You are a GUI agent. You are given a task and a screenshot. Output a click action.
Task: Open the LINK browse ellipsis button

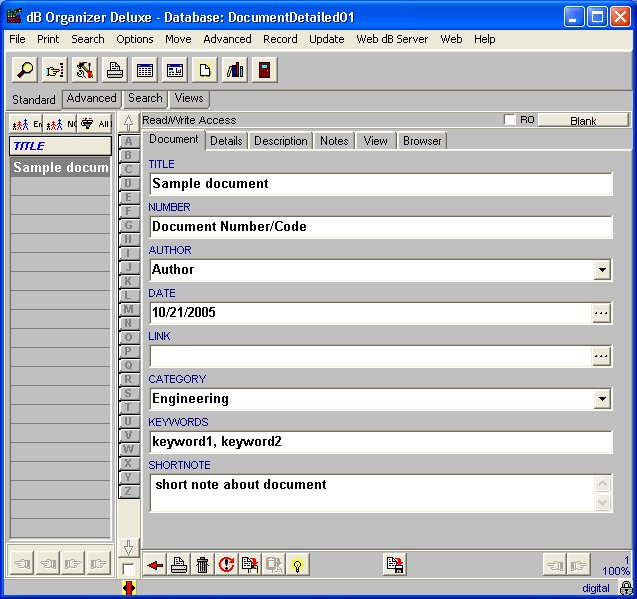(601, 356)
